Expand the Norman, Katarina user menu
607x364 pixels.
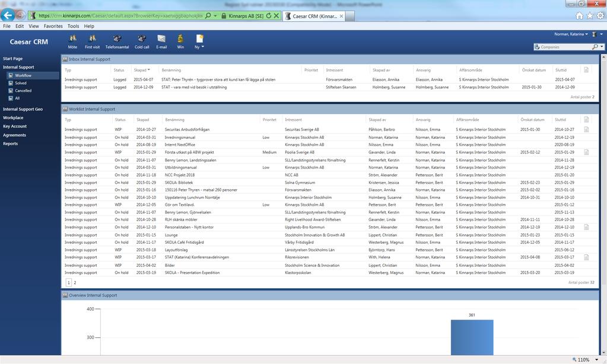pyautogui.click(x=571, y=34)
